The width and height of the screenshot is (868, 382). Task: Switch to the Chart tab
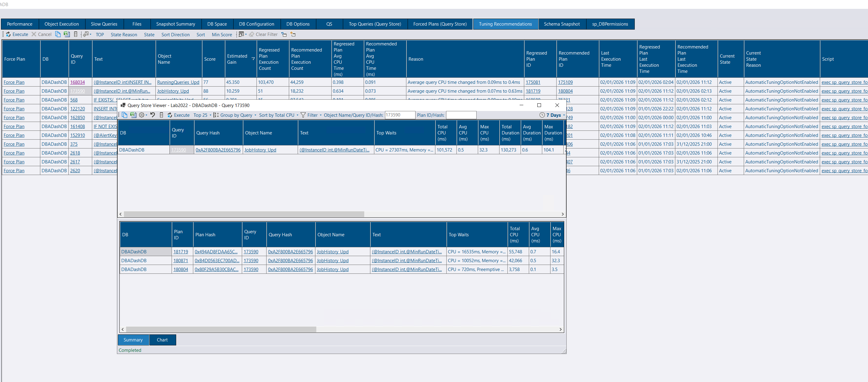pos(162,340)
